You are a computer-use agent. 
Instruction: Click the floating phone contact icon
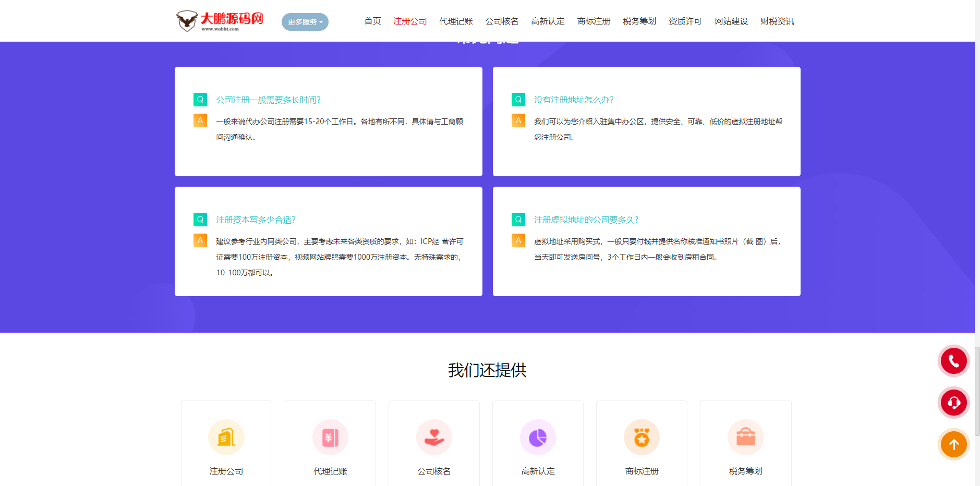pos(953,361)
